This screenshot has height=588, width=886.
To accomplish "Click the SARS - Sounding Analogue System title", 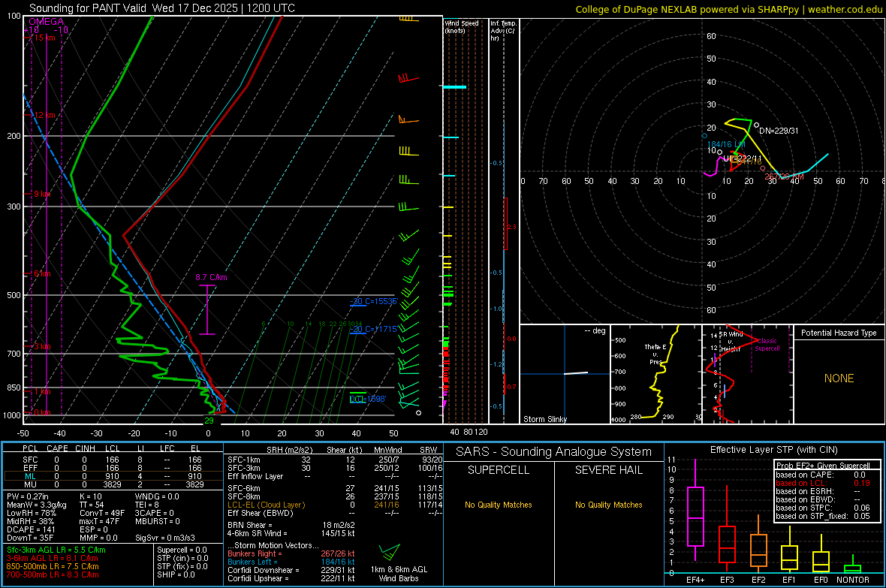I will [553, 452].
